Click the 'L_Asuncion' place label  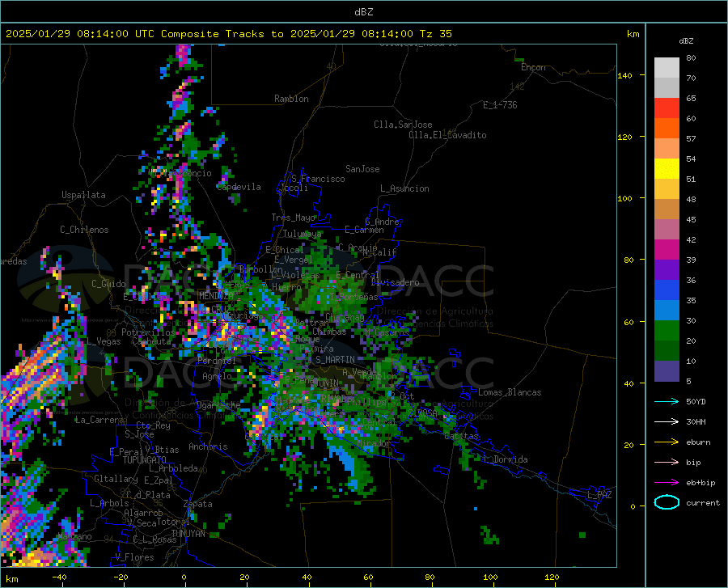point(404,188)
